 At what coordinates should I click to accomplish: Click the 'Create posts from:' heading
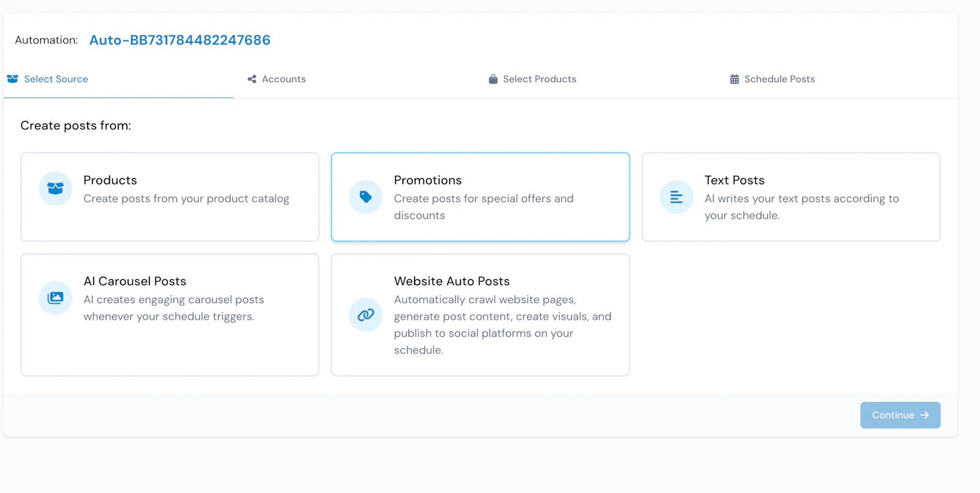click(x=76, y=126)
